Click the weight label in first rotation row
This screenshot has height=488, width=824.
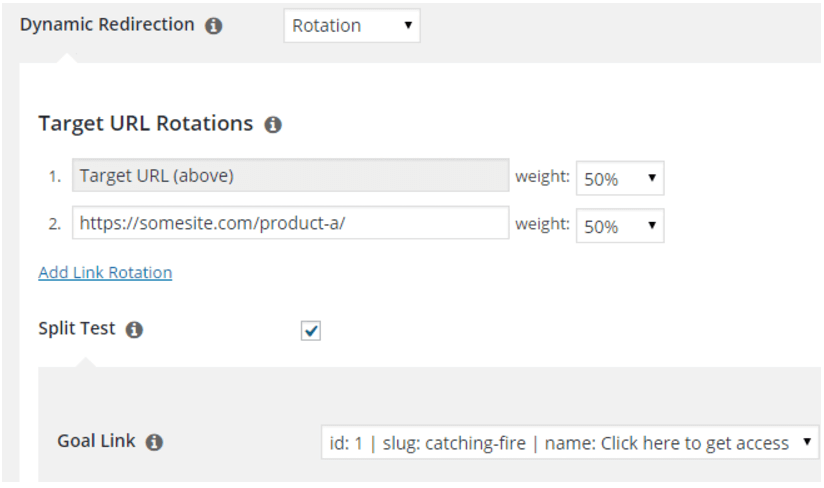(542, 177)
